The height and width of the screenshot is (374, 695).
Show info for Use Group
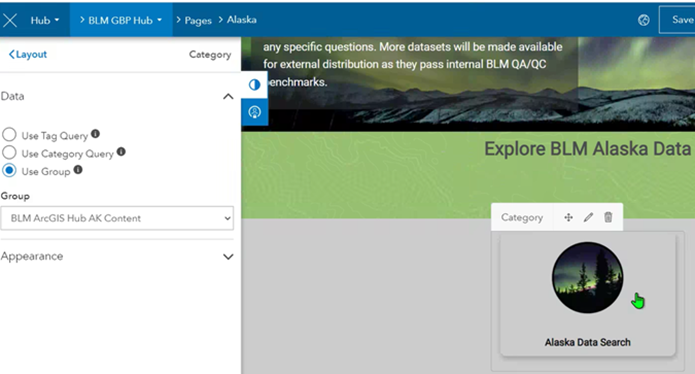78,169
